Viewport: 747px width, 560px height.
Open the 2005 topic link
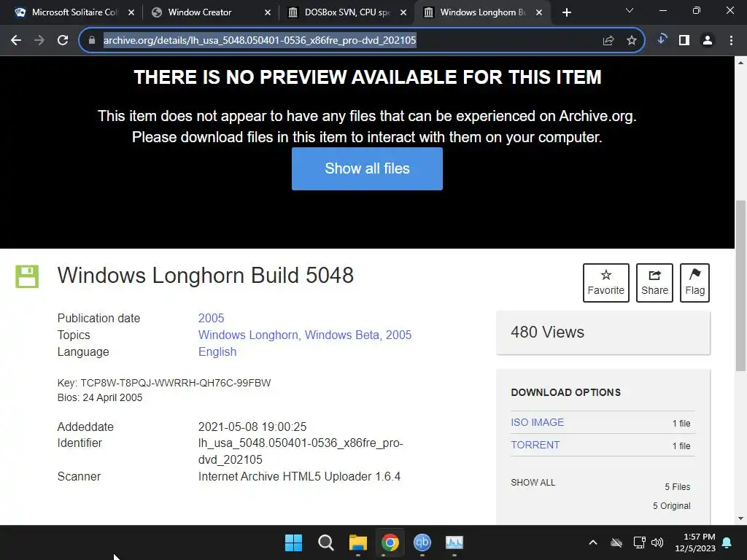click(398, 335)
